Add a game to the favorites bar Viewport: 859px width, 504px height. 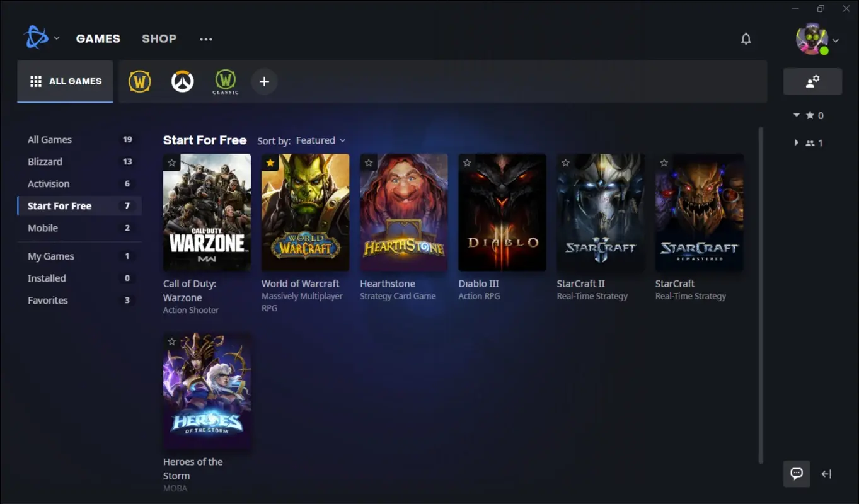click(x=264, y=81)
